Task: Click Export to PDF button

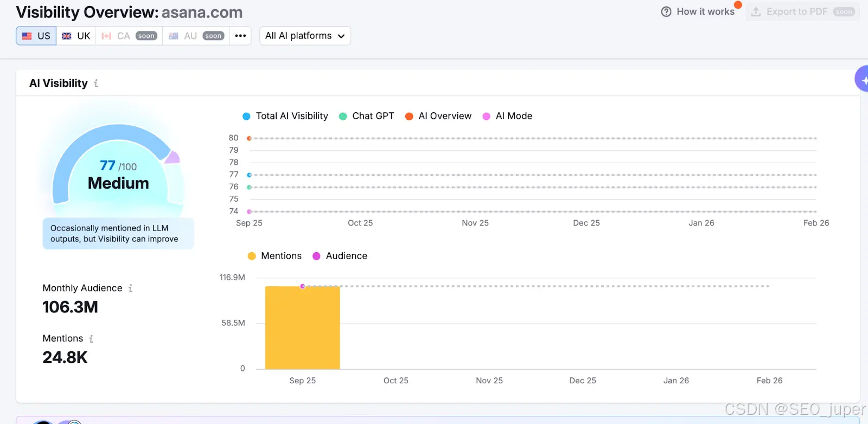Action: click(803, 11)
